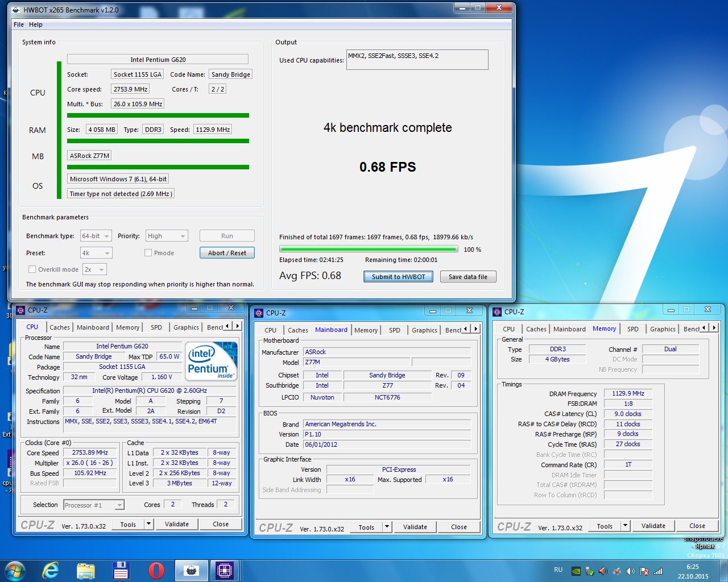Click the Intel Pentium G620 name field in HWBOT

tap(158, 59)
